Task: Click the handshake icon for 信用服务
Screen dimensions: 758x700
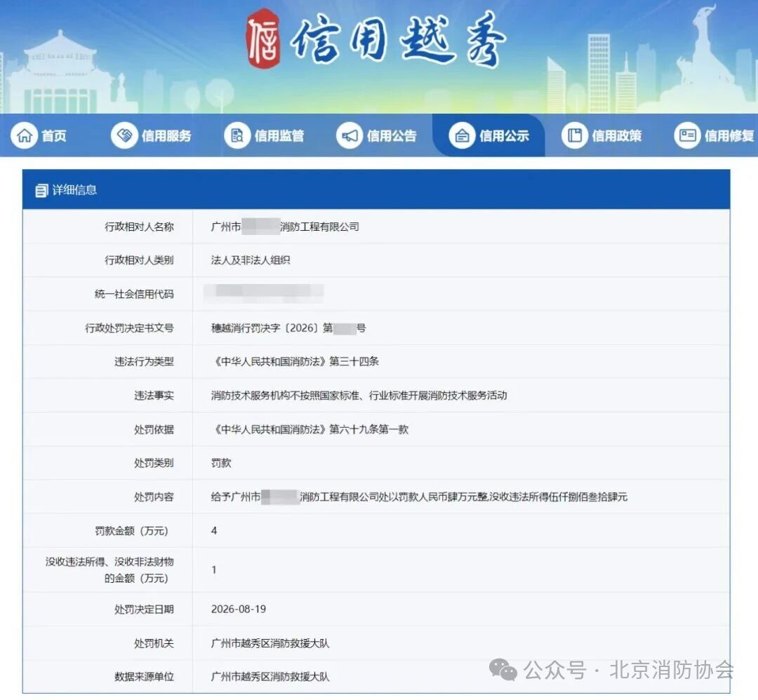Action: (x=124, y=136)
